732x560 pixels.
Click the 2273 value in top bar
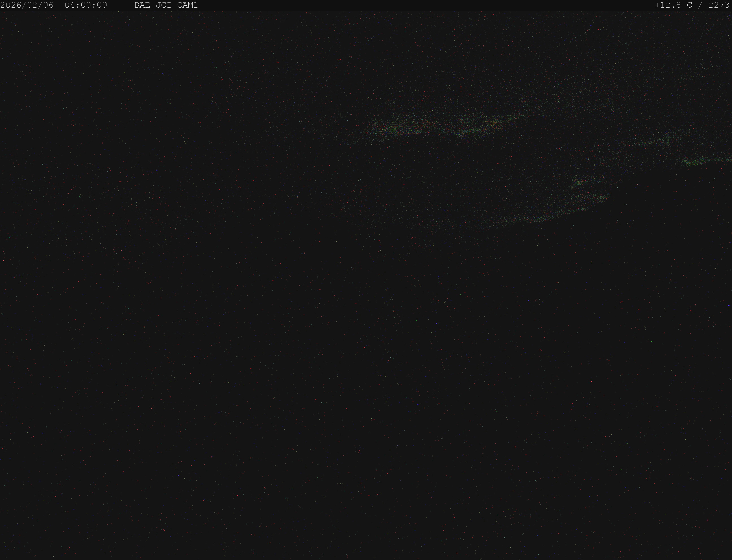(x=719, y=5)
